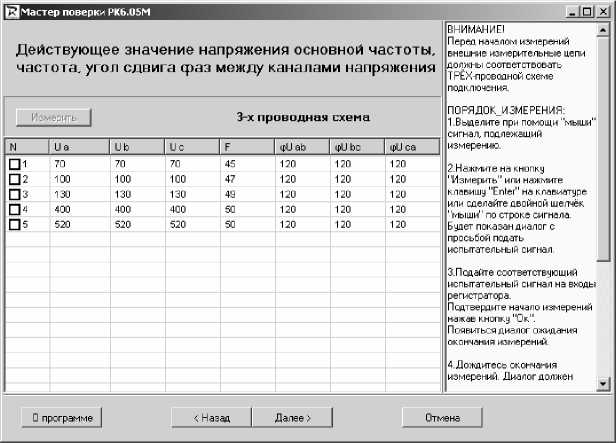Click the Ub value 100 in row 2
This screenshot has height=443, width=616.
(x=123, y=179)
